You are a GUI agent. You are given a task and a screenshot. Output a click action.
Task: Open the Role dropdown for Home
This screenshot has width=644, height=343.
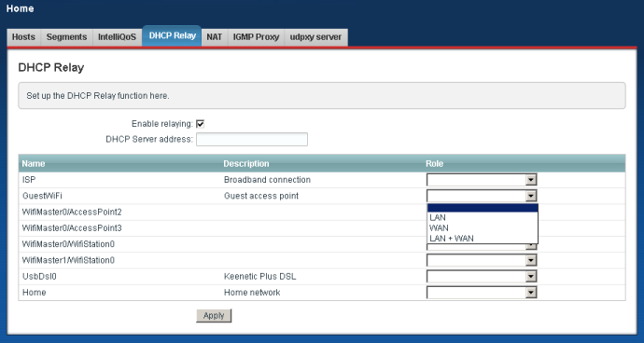coord(482,292)
